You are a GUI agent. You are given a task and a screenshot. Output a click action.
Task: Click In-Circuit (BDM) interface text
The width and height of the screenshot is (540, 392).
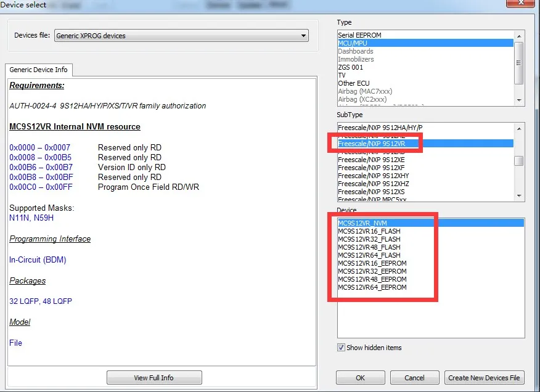click(38, 259)
